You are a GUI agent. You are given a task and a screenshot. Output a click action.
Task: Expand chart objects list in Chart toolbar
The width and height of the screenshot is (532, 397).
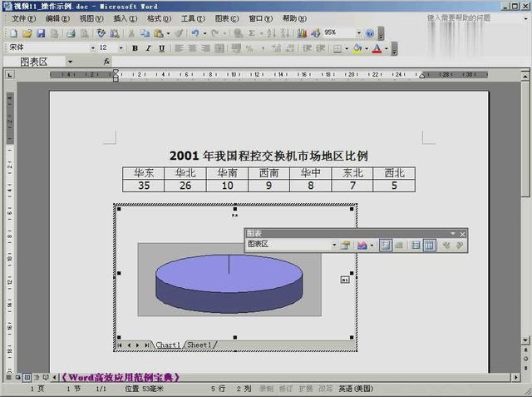[x=334, y=245]
